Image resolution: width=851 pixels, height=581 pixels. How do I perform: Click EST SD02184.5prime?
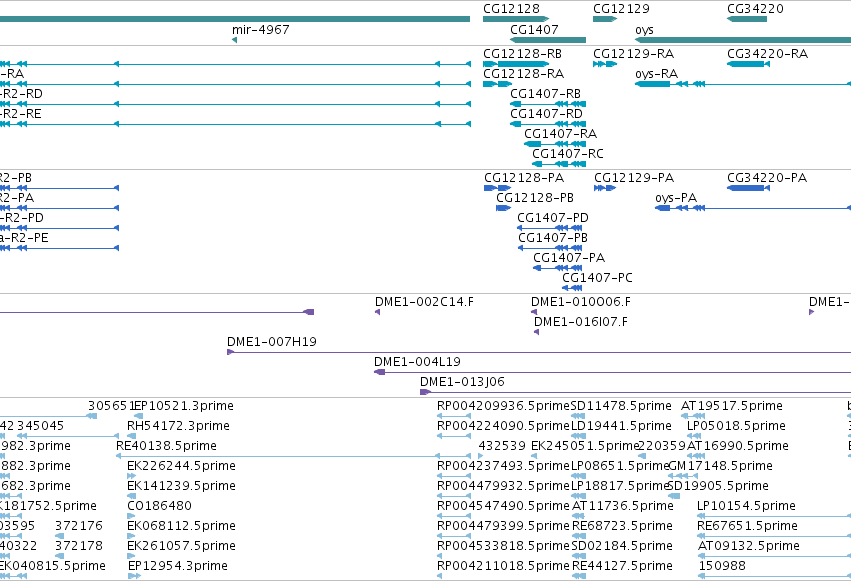tap(622, 546)
